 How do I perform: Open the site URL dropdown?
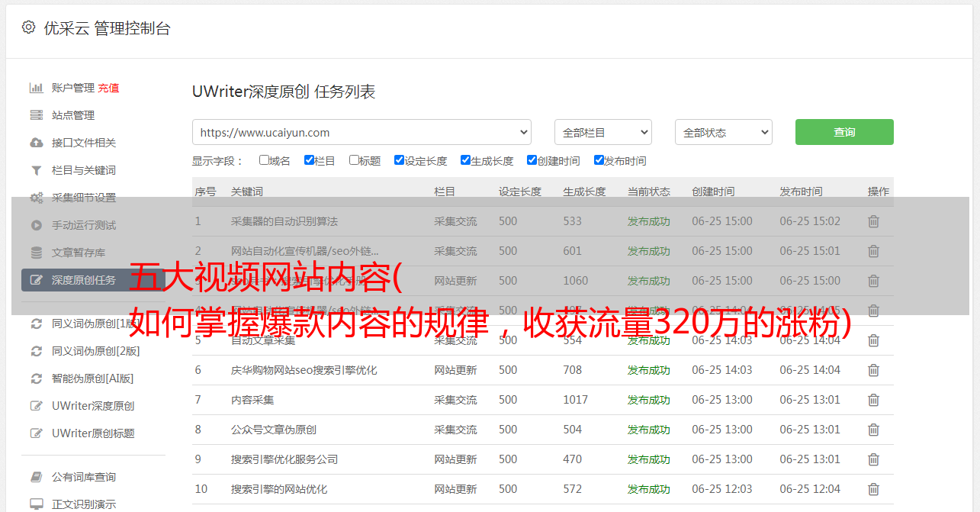361,132
